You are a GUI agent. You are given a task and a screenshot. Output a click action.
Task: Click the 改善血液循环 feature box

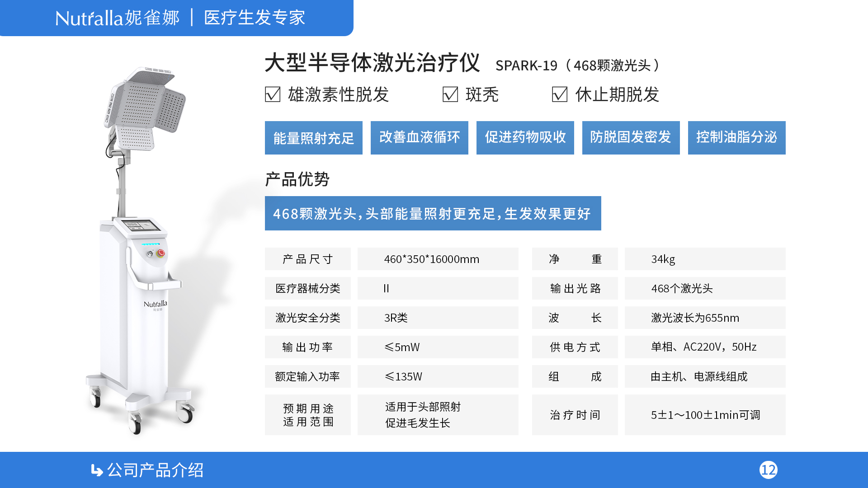click(420, 138)
